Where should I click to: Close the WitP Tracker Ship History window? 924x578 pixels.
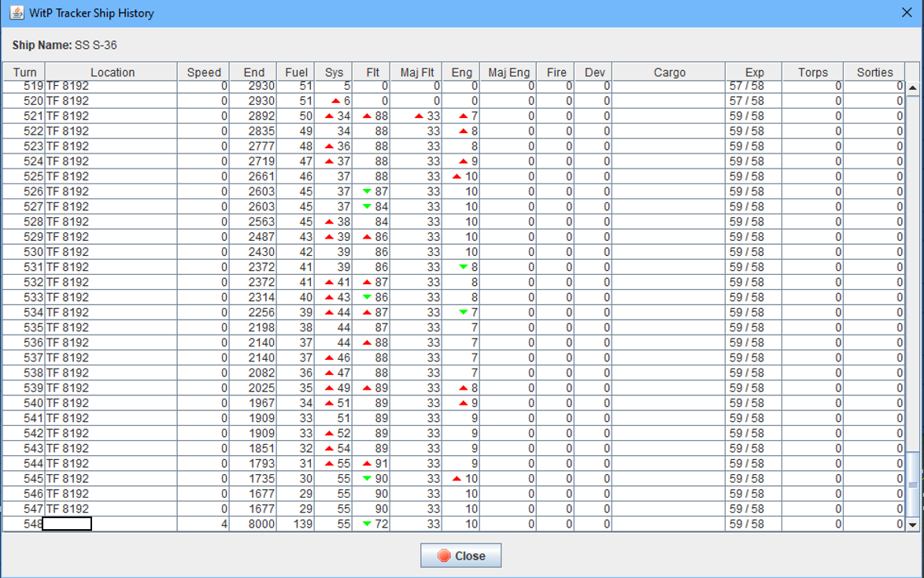[907, 13]
